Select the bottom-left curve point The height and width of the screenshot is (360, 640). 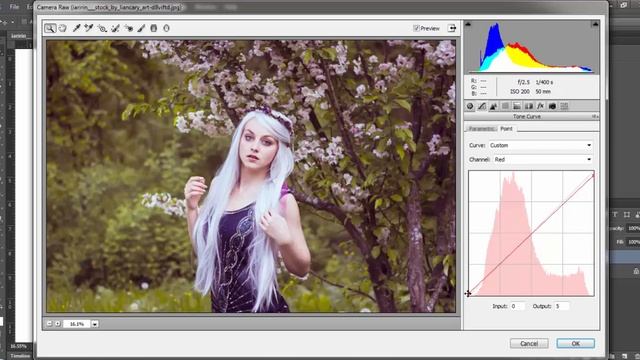pos(469,293)
